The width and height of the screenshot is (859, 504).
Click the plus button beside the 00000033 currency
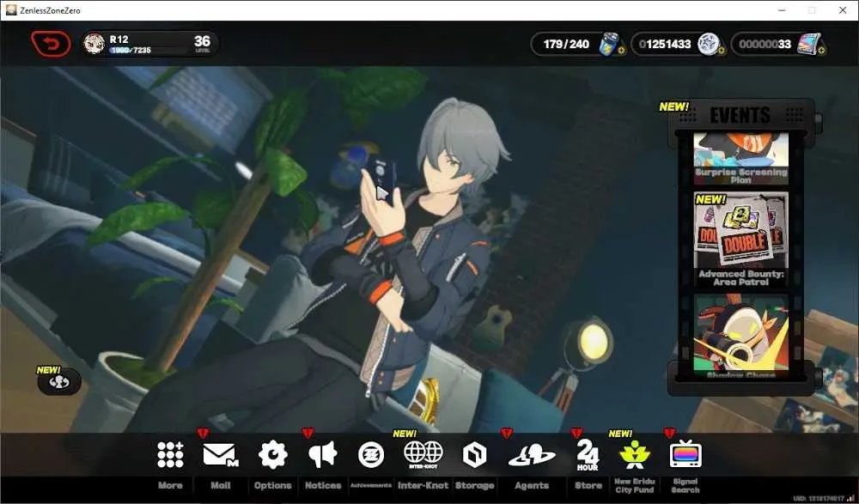point(821,51)
